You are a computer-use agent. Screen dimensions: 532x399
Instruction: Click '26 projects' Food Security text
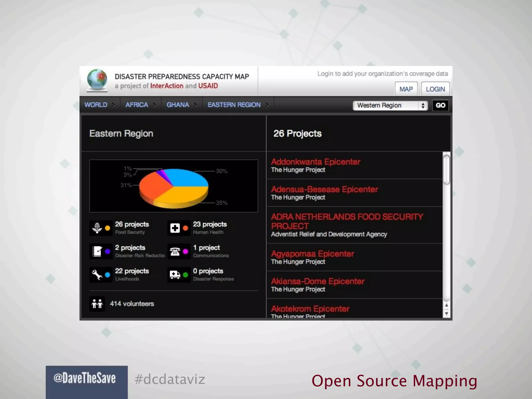pos(132,224)
